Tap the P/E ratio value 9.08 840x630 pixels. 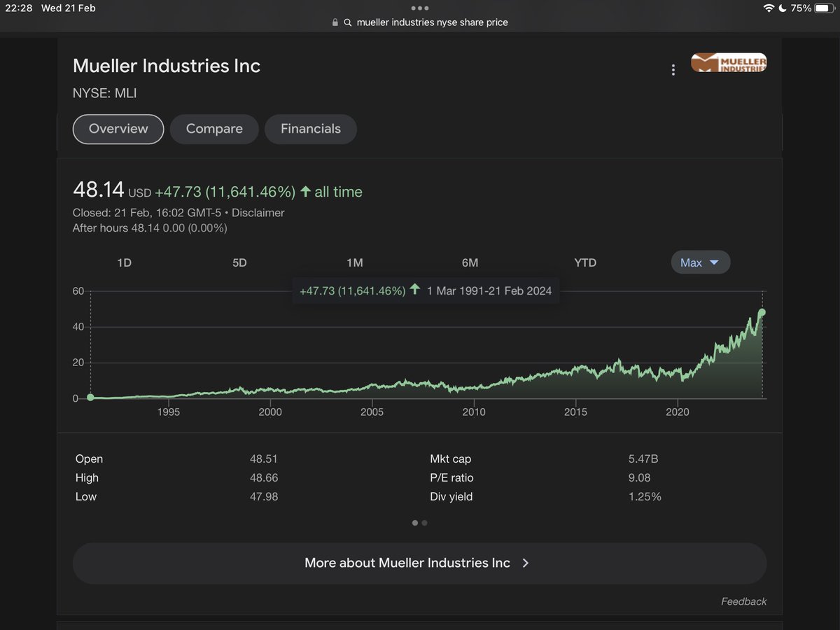[x=640, y=478]
